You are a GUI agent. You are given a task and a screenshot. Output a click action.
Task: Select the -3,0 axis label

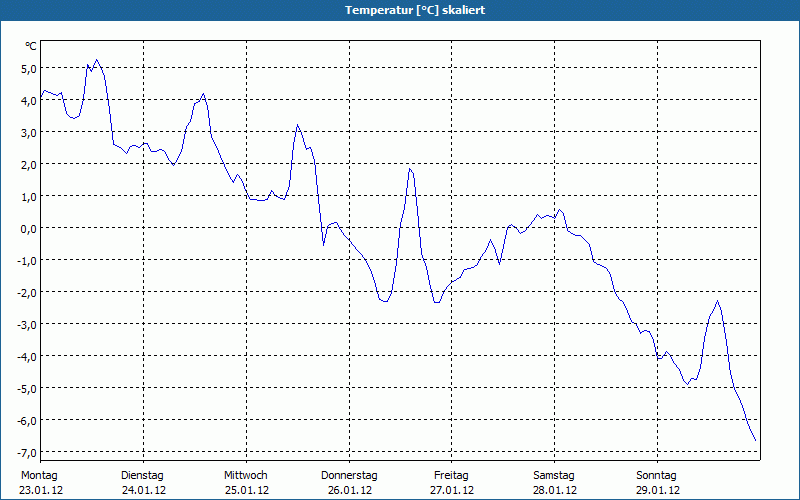click(27, 324)
